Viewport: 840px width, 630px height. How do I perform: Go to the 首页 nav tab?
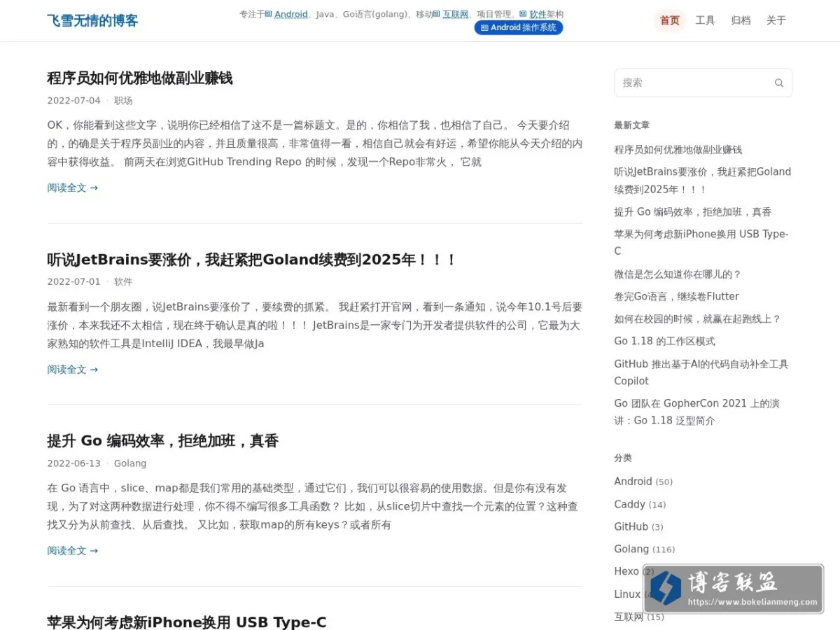pos(669,20)
